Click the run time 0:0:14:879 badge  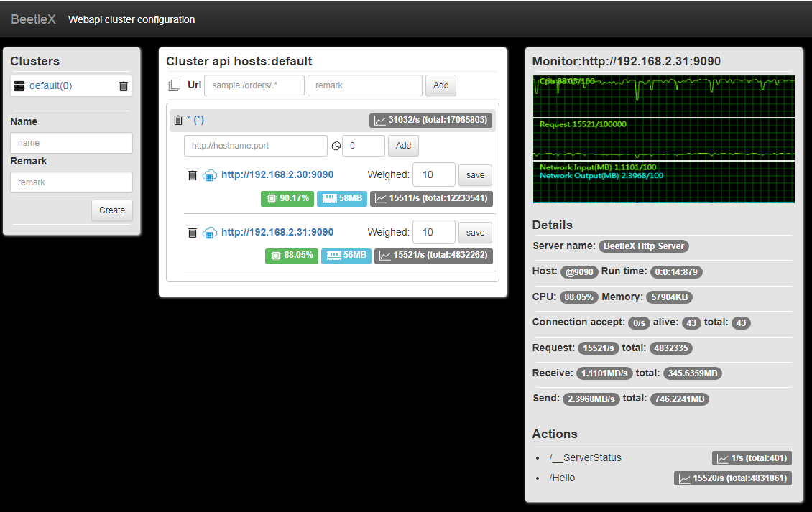click(676, 271)
